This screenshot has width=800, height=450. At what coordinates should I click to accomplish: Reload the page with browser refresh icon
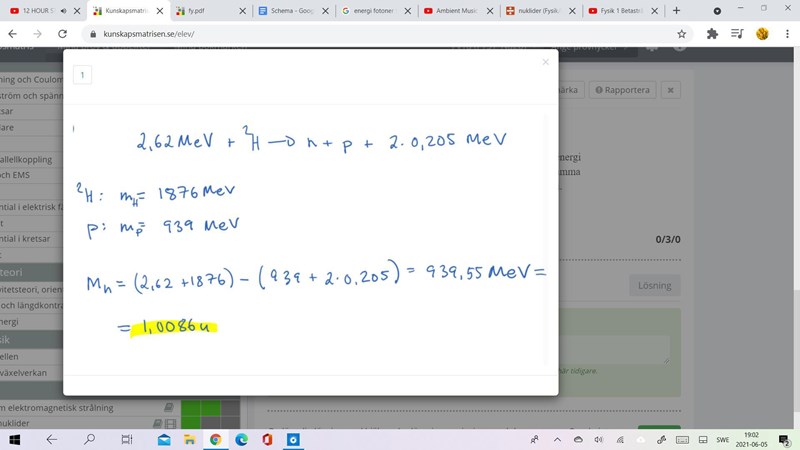(x=62, y=33)
